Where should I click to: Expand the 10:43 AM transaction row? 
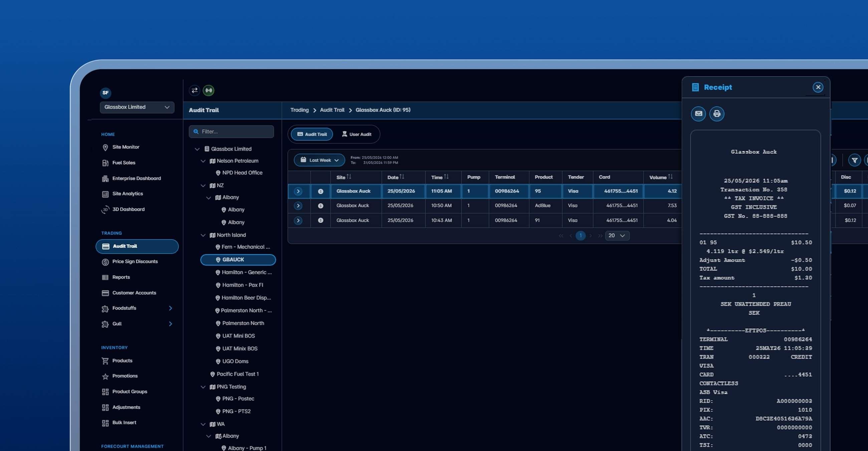(x=298, y=220)
